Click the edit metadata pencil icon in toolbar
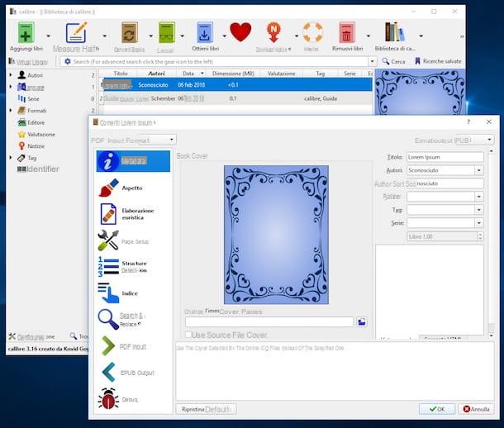The height and width of the screenshot is (428, 504). point(76,32)
